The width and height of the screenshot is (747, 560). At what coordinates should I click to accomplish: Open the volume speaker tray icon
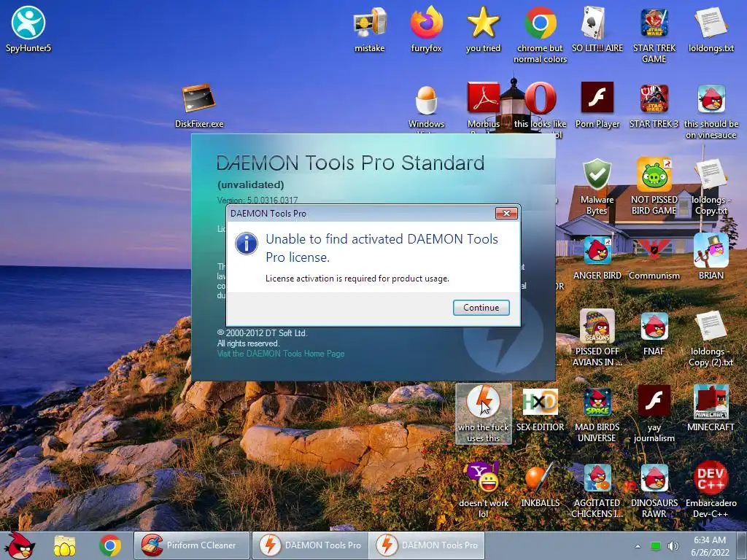(673, 546)
